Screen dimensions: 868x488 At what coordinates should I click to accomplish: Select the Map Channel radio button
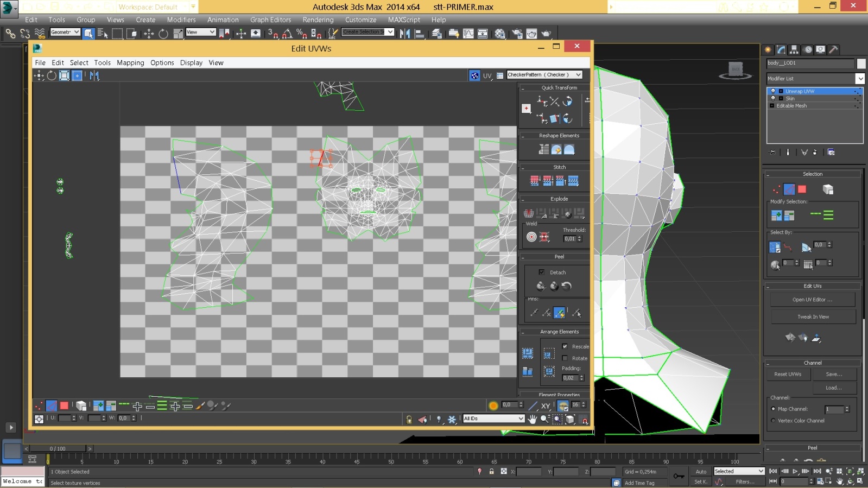pos(773,409)
